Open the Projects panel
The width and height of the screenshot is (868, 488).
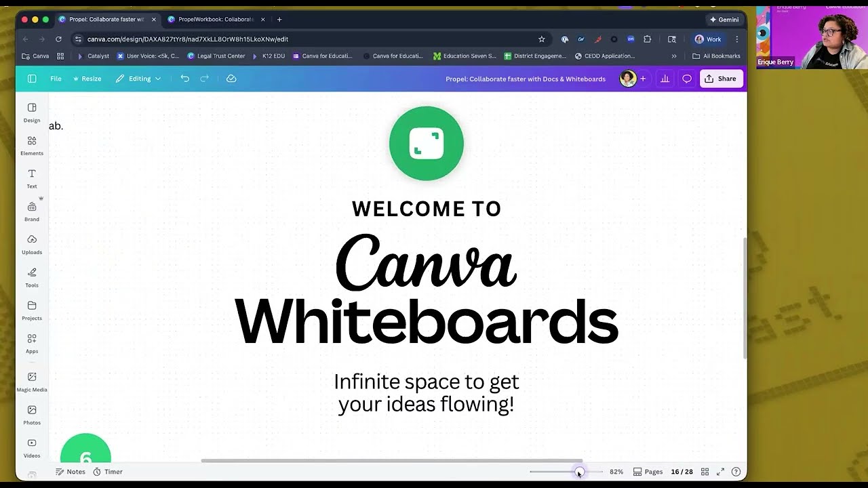click(x=32, y=311)
